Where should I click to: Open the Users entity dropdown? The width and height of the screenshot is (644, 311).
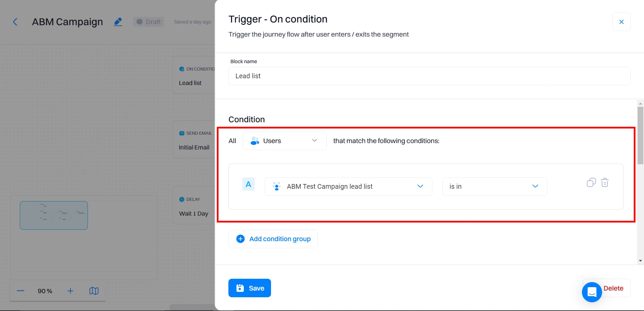[x=284, y=141]
